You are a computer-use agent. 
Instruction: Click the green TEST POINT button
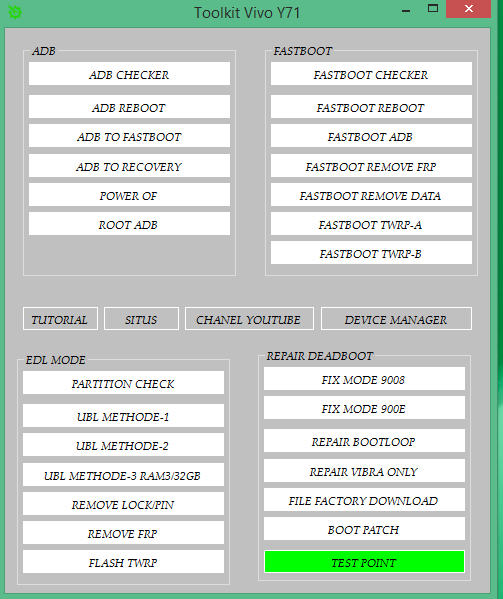click(x=364, y=562)
